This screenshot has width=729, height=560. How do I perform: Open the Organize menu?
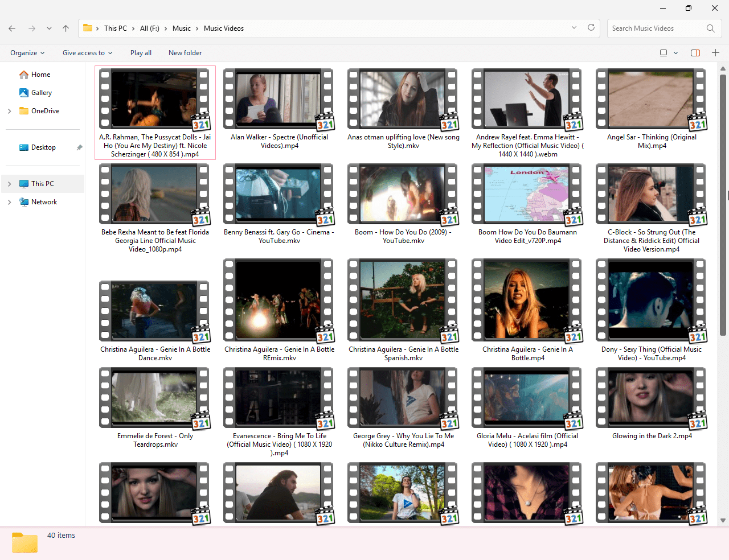click(27, 53)
